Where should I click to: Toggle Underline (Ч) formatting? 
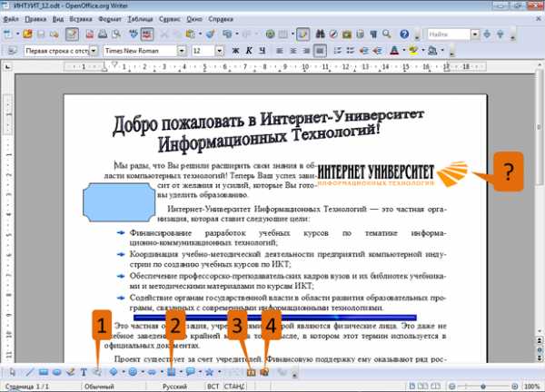tap(263, 51)
